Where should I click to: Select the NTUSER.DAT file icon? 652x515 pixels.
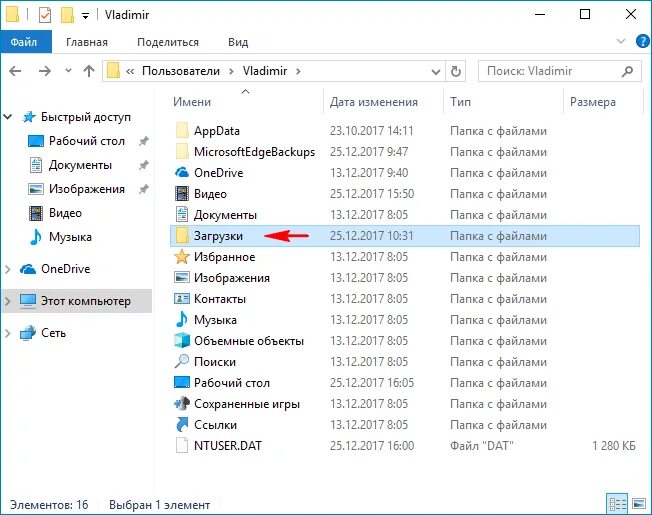point(182,445)
